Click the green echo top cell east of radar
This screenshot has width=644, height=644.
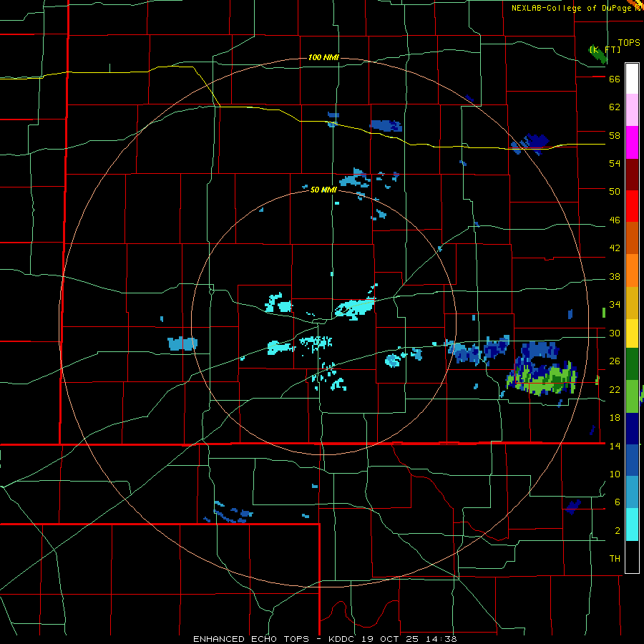click(543, 380)
